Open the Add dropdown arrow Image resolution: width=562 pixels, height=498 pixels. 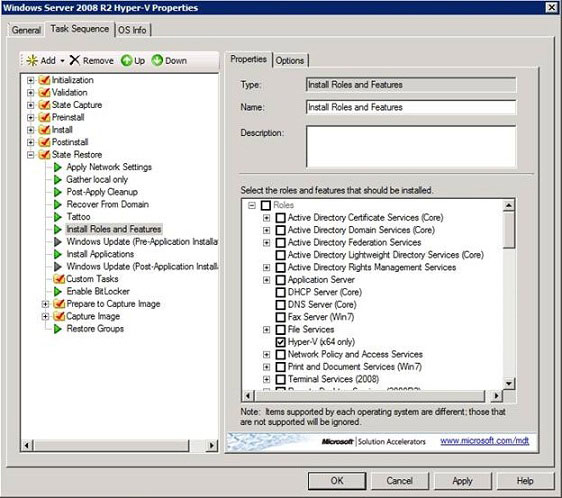[62, 61]
